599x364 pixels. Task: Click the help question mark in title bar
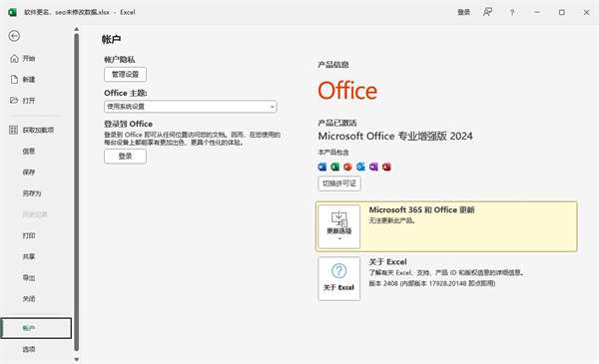click(x=512, y=13)
